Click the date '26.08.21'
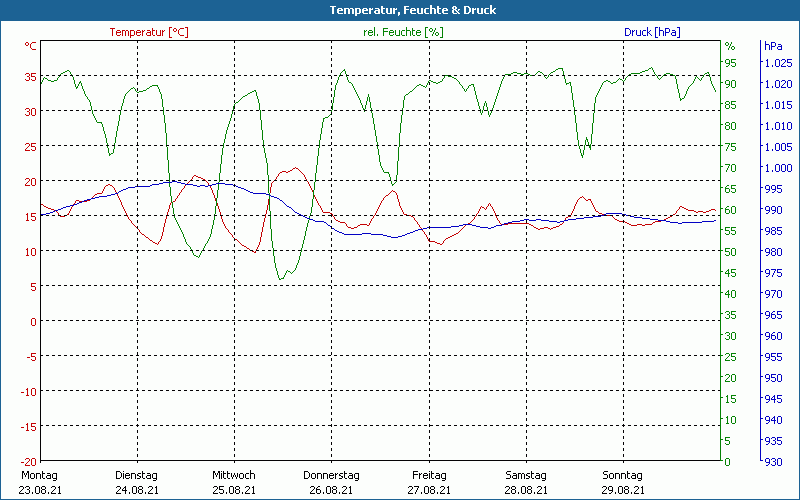 pos(331,490)
